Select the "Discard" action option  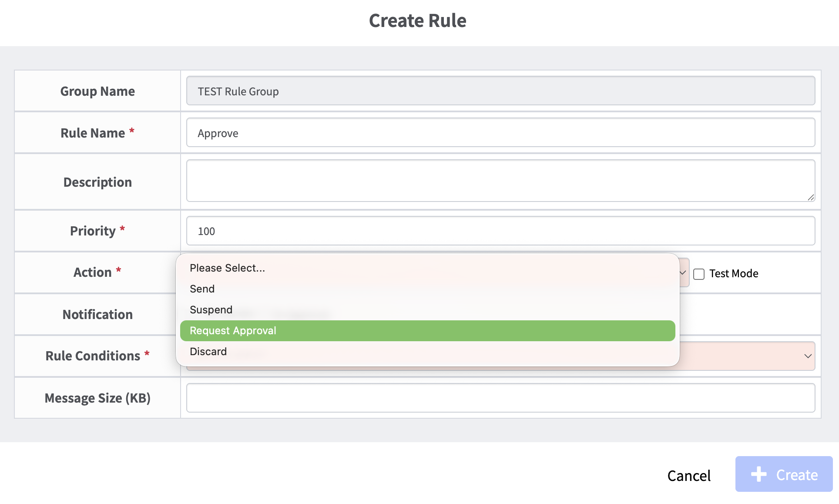point(427,352)
